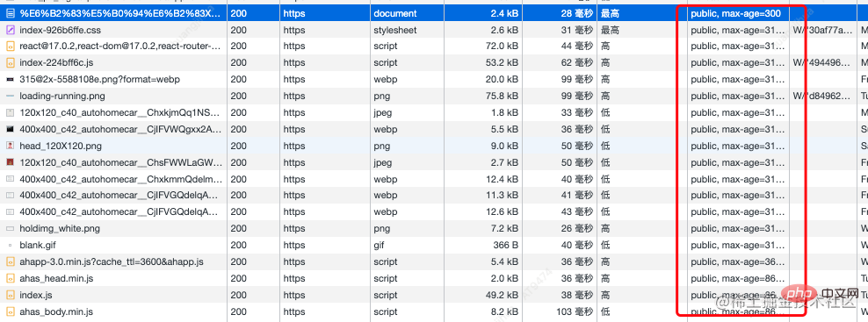The width and height of the screenshot is (868, 322).
Task: Click the script icon beside ahas_body.min.js
Action: tap(10, 311)
